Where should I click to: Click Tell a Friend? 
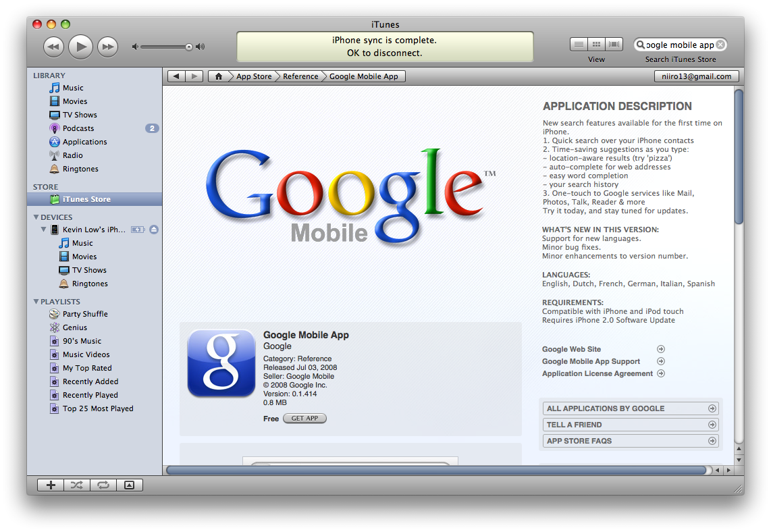[631, 425]
